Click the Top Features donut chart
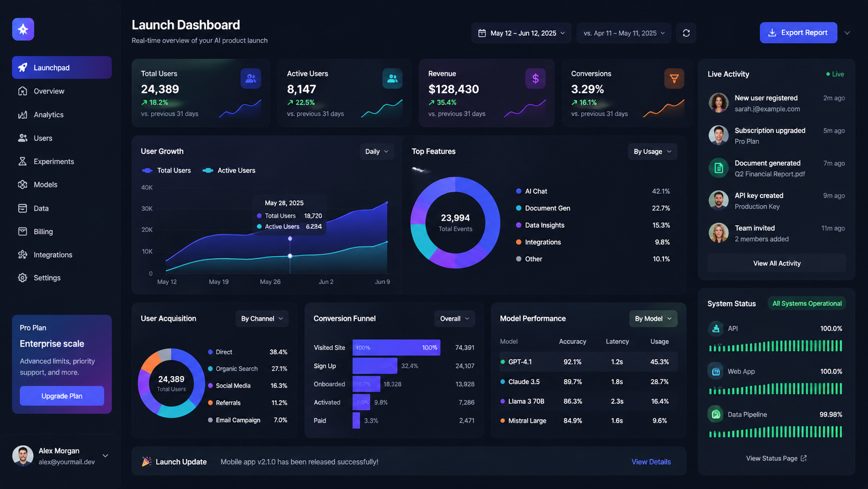868x489 pixels. [x=455, y=222]
